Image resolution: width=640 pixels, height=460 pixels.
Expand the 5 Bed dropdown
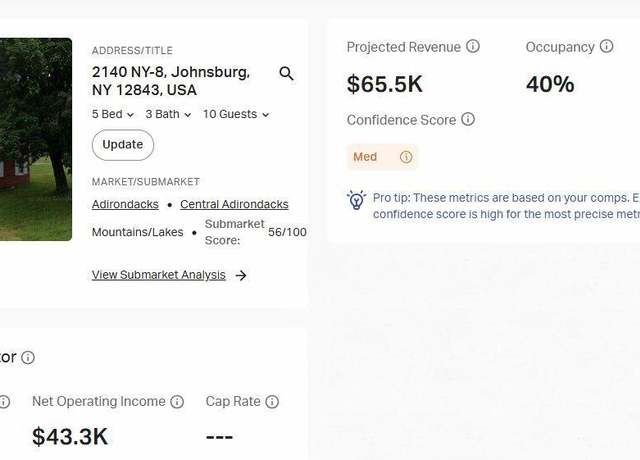[x=113, y=114]
